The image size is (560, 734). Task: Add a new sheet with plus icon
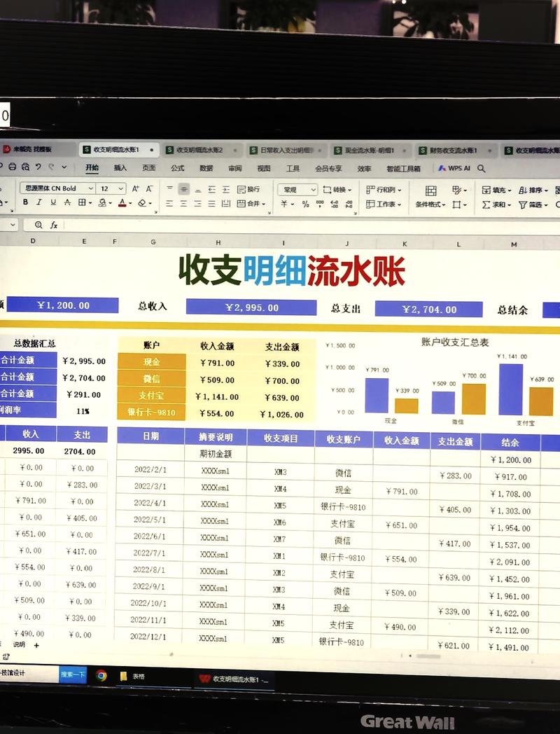tap(36, 645)
